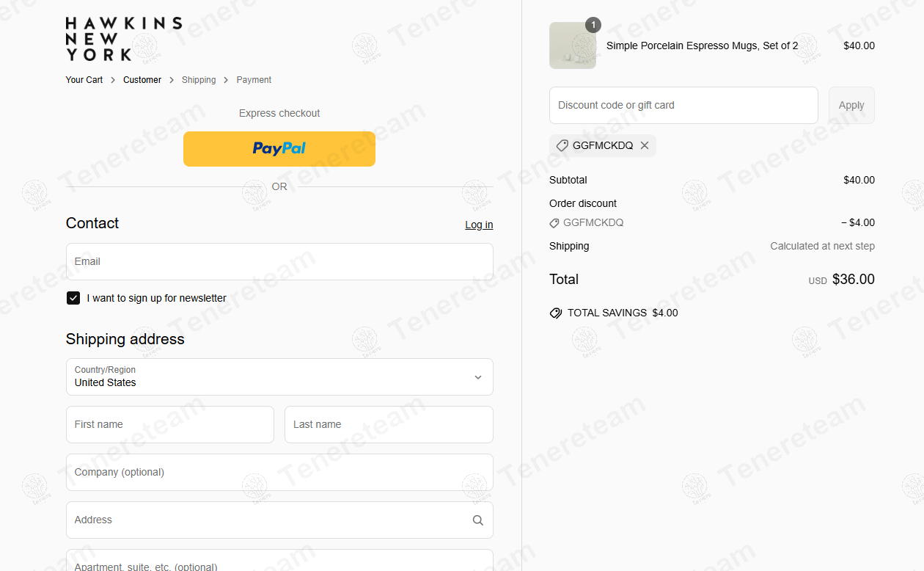Go back to Your Cart step

coord(84,79)
